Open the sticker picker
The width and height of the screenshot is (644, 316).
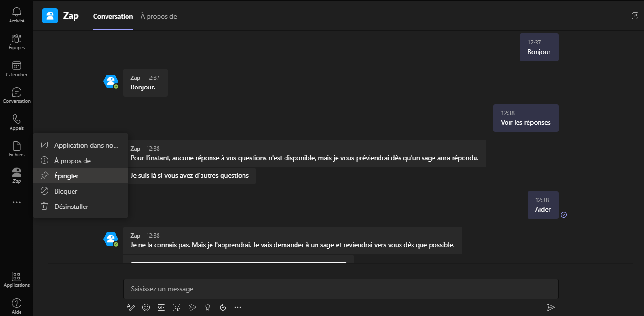coord(177,307)
